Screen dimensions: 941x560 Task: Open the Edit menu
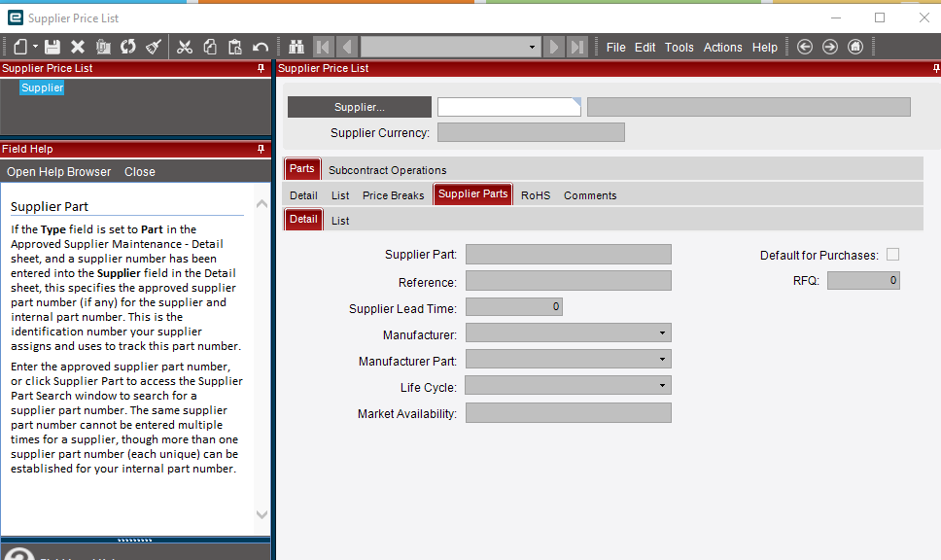645,48
